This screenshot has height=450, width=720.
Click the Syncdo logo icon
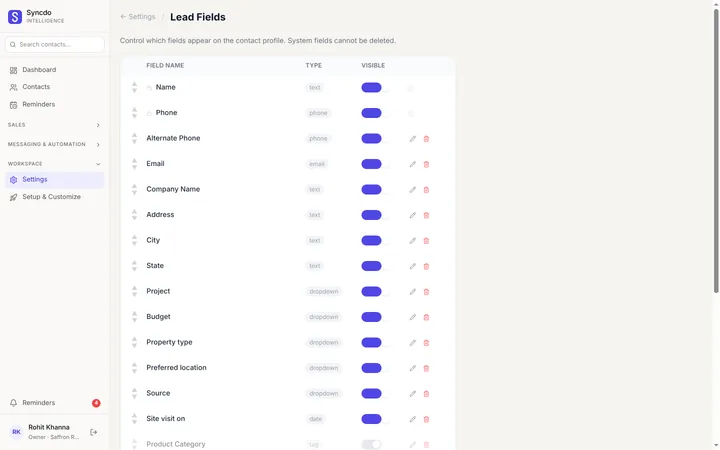15,17
